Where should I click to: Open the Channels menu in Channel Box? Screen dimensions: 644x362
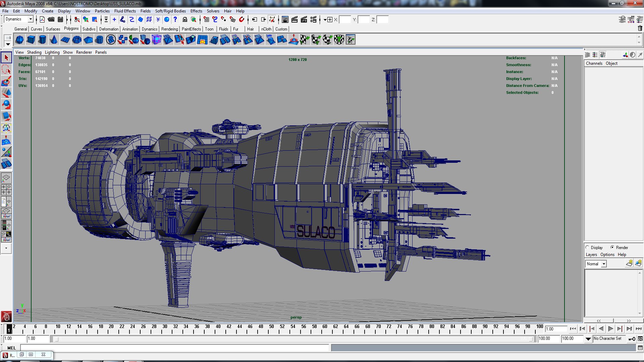point(594,63)
